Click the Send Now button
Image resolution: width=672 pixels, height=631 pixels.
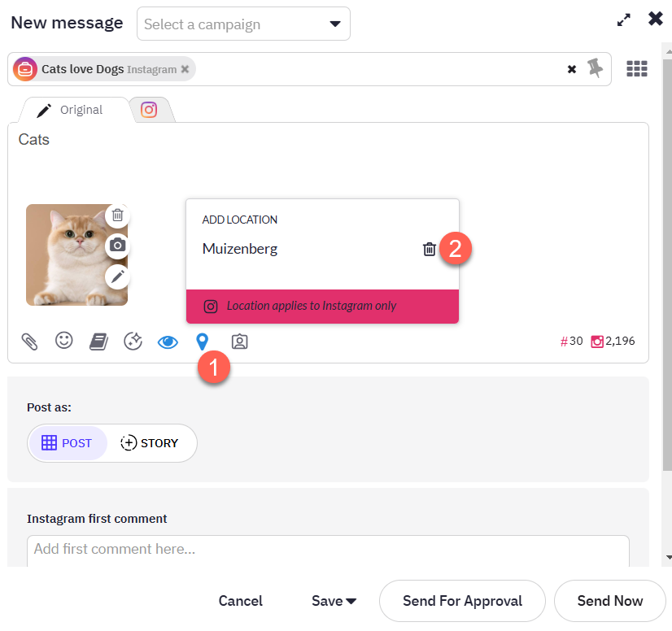coord(610,601)
